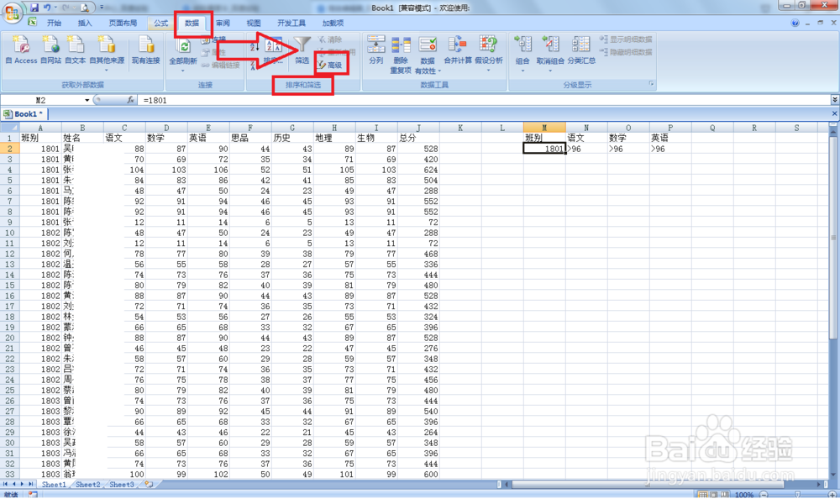
Task: Open the Office button menu
Action: [12, 13]
